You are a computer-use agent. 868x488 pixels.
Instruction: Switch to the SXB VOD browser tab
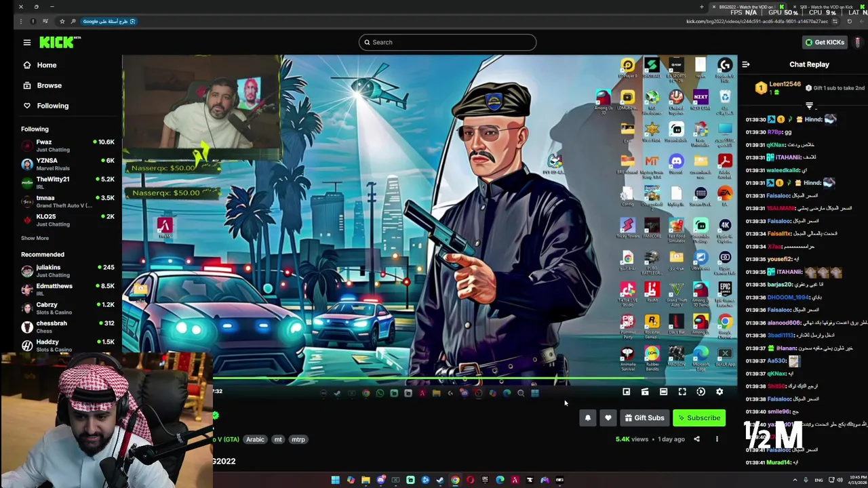coord(826,7)
